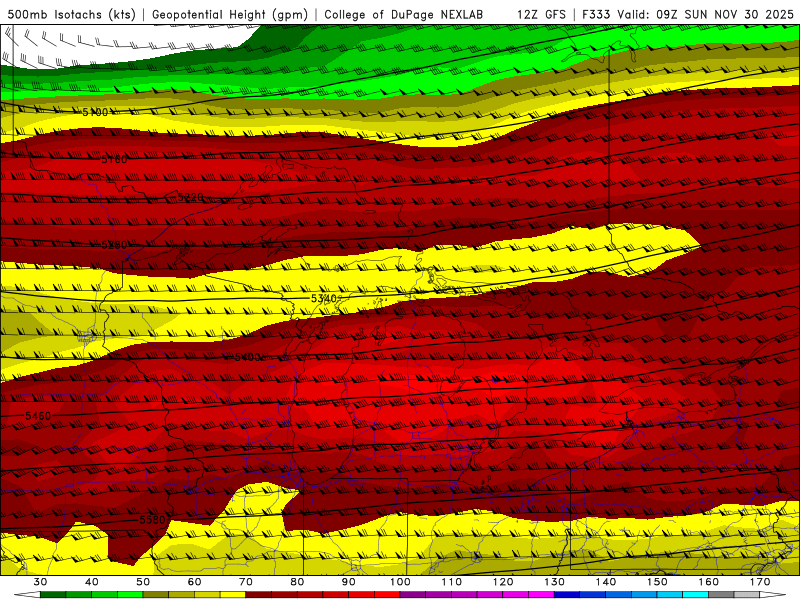Click the 5280 height contour label
Image resolution: width=800 pixels, height=600 pixels.
pos(114,245)
